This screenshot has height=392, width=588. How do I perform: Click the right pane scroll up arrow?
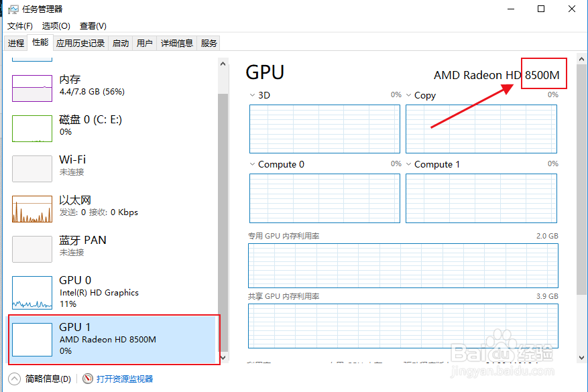(581, 59)
